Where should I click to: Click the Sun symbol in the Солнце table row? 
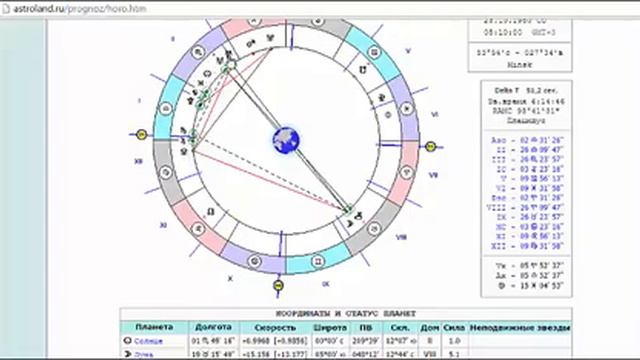[x=127, y=340]
